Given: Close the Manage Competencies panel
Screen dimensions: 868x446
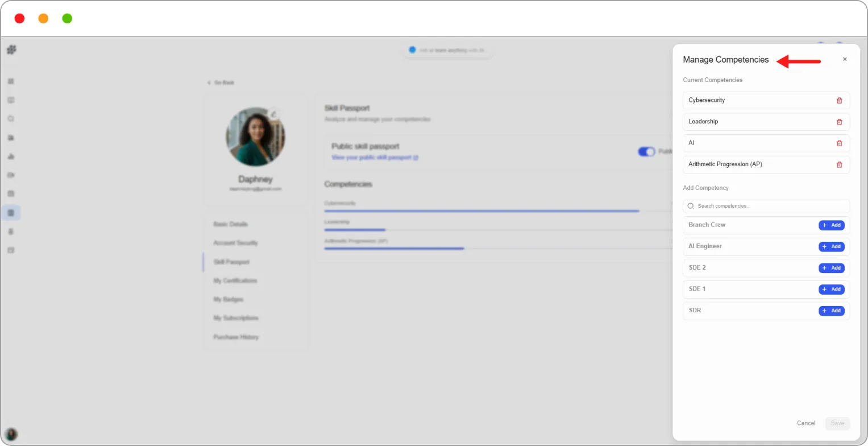Looking at the screenshot, I should coord(845,59).
